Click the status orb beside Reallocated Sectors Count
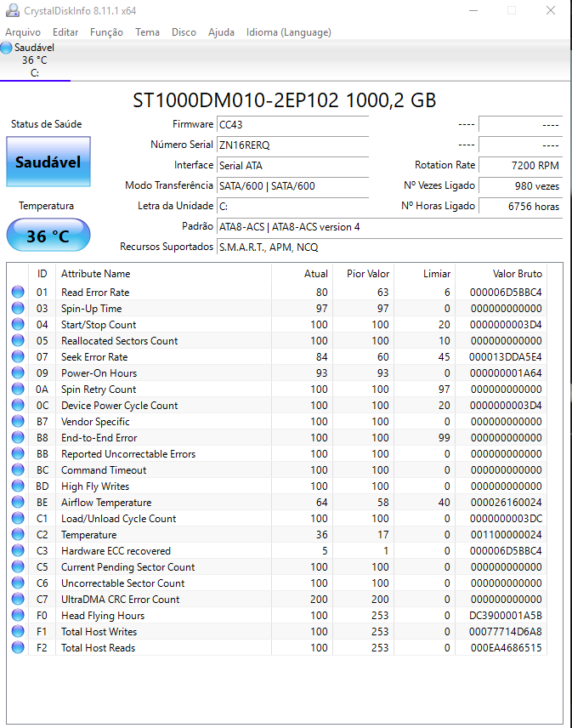 coord(18,340)
